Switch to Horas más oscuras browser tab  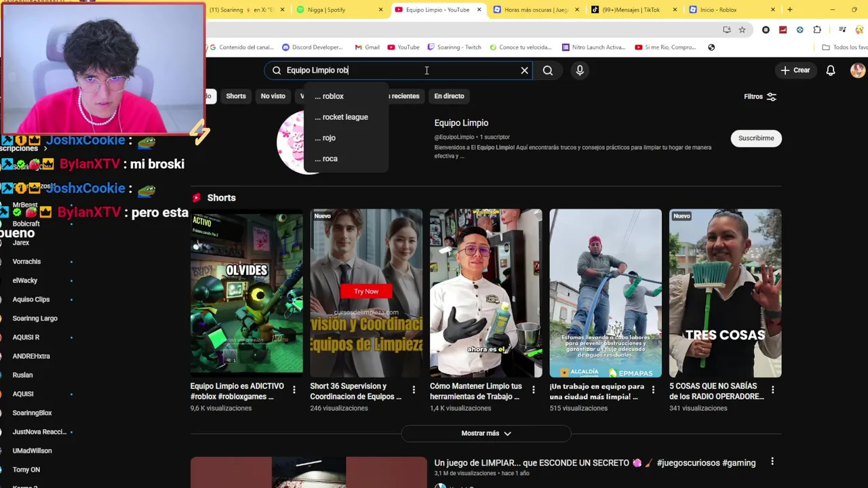pyautogui.click(x=536, y=9)
